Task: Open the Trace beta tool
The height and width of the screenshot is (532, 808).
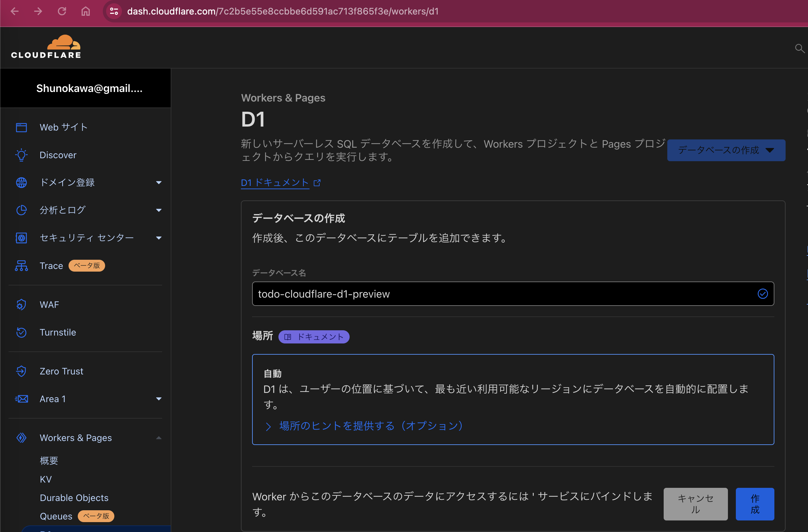Action: click(x=51, y=266)
